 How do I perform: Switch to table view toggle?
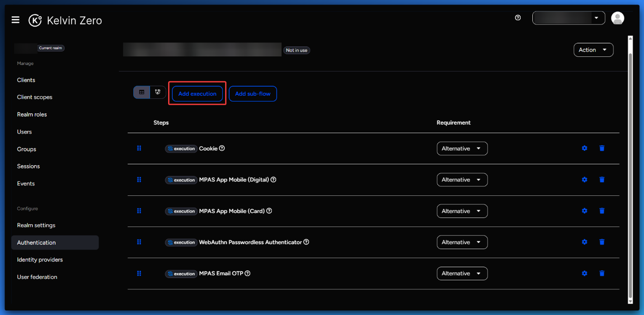142,92
